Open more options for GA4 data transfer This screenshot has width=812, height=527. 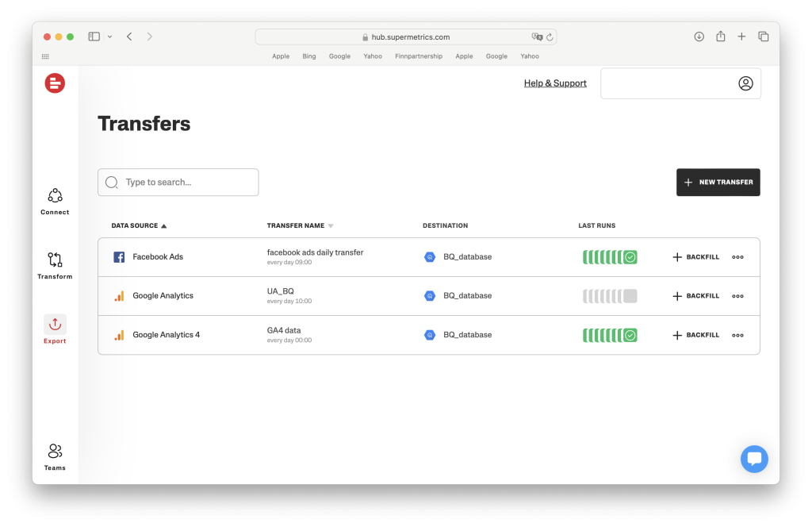[737, 335]
